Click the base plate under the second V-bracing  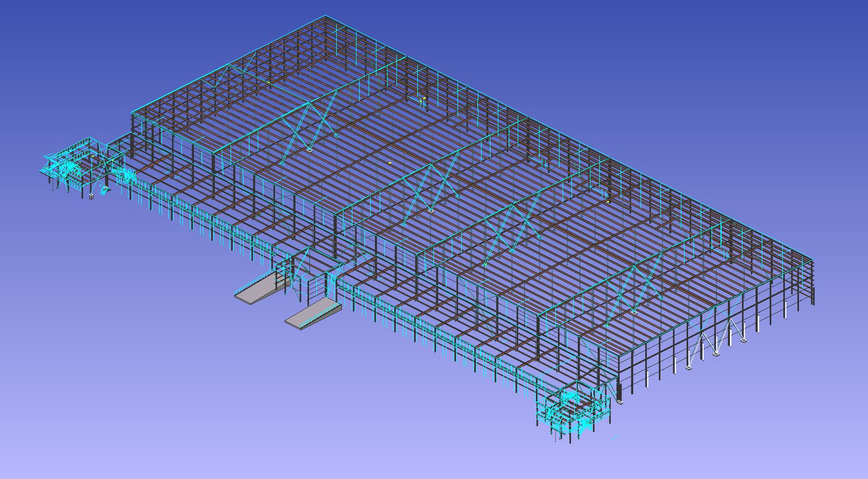pyautogui.click(x=431, y=210)
